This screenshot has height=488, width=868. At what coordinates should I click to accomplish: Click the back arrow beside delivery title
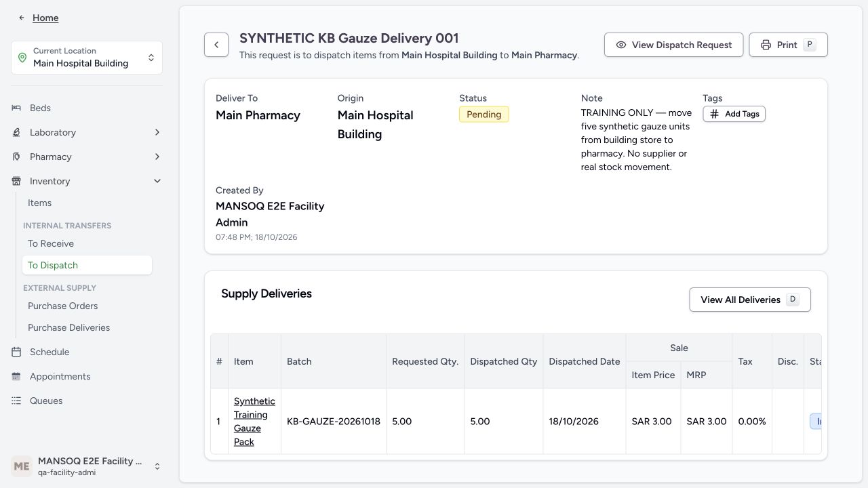tap(216, 45)
